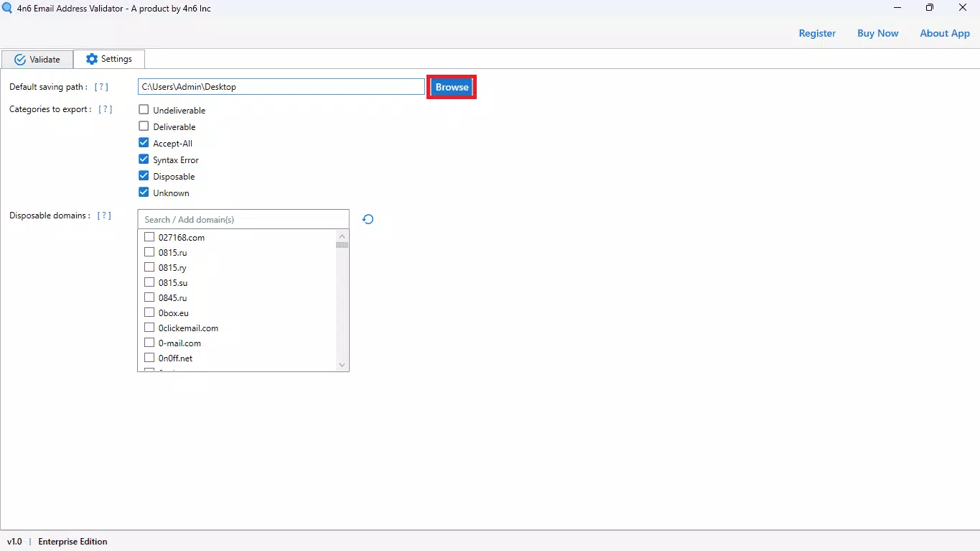Open help for Disposable domains
The image size is (980, 551).
coord(104,216)
